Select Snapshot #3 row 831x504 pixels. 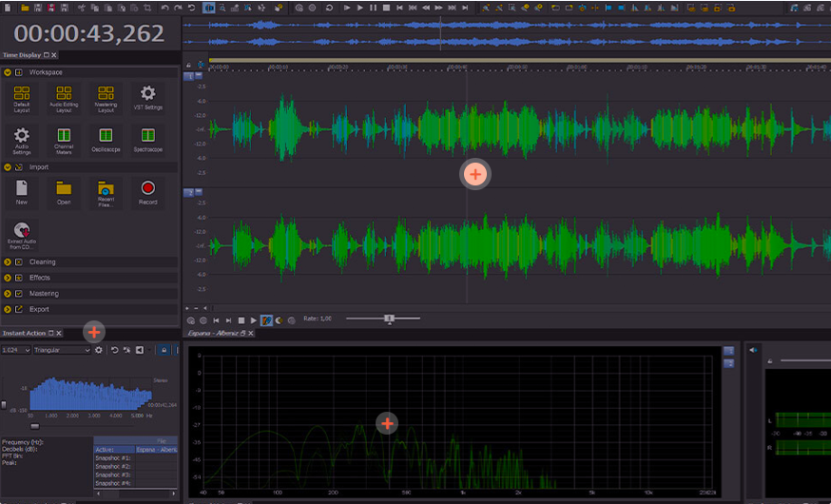pyautogui.click(x=135, y=475)
